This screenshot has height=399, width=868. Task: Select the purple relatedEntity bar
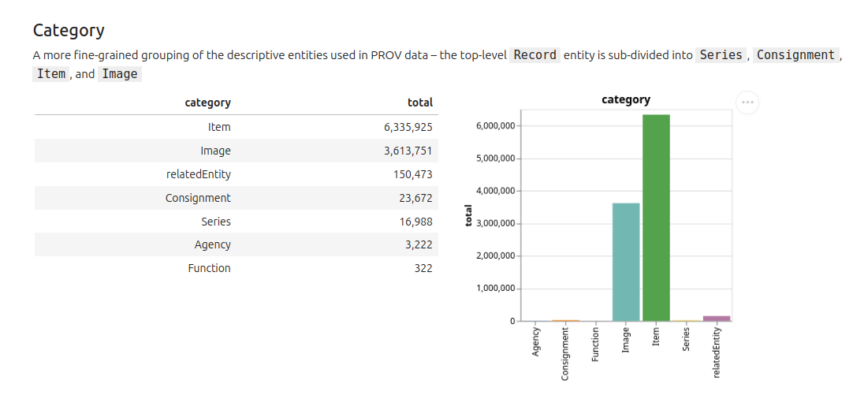point(717,319)
